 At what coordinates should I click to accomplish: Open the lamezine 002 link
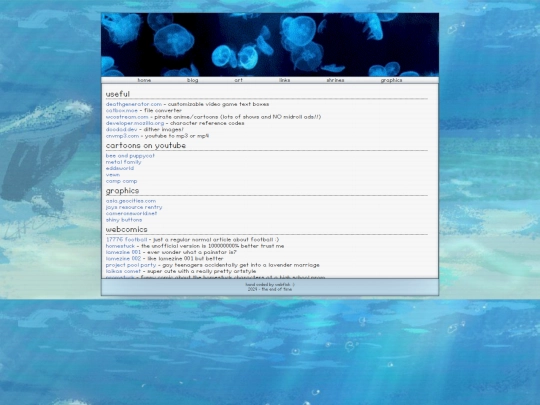(x=123, y=259)
